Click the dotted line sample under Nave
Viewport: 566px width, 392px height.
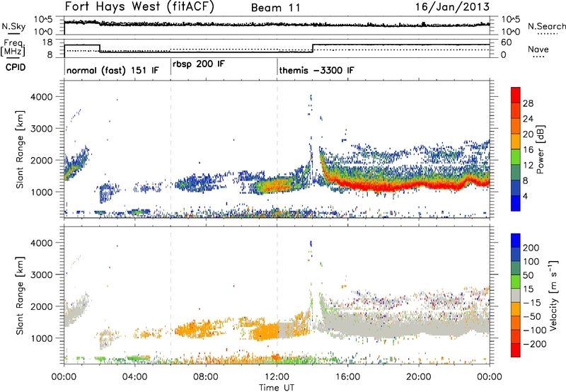click(538, 57)
